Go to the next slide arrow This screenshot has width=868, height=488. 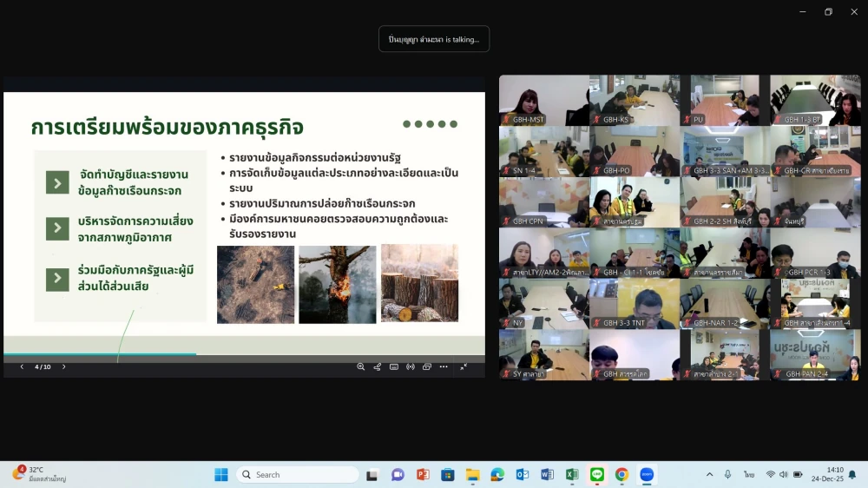(63, 366)
